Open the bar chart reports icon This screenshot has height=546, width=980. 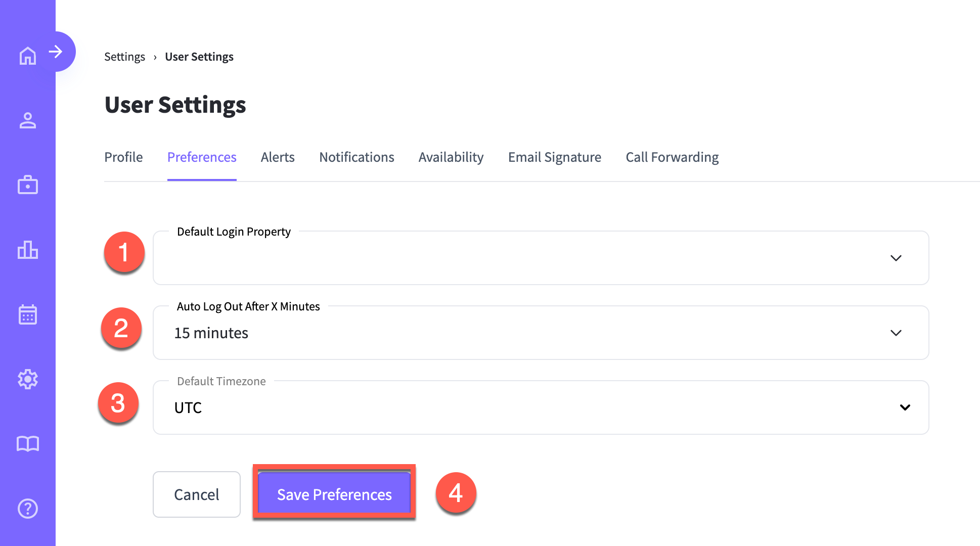tap(28, 250)
